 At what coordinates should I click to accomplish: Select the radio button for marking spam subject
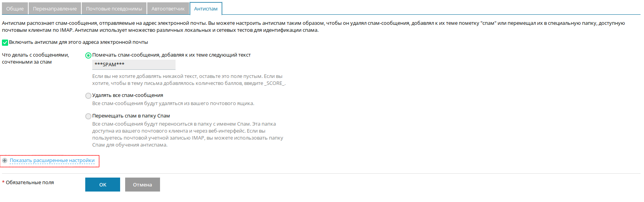(x=88, y=55)
